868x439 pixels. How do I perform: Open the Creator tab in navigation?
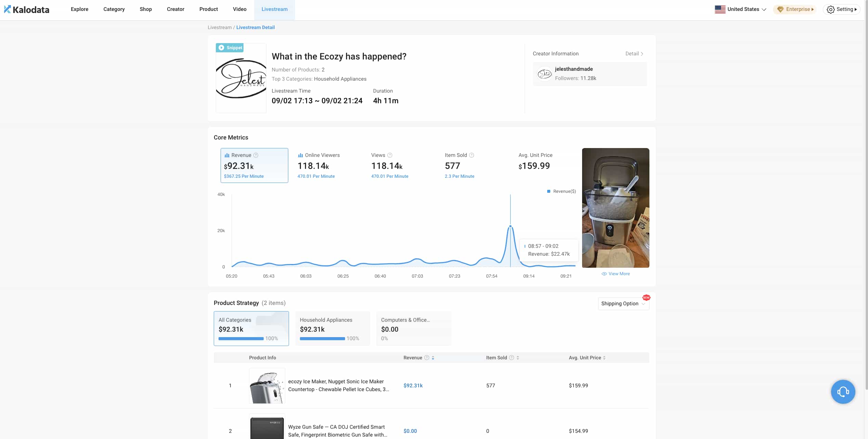(175, 9)
